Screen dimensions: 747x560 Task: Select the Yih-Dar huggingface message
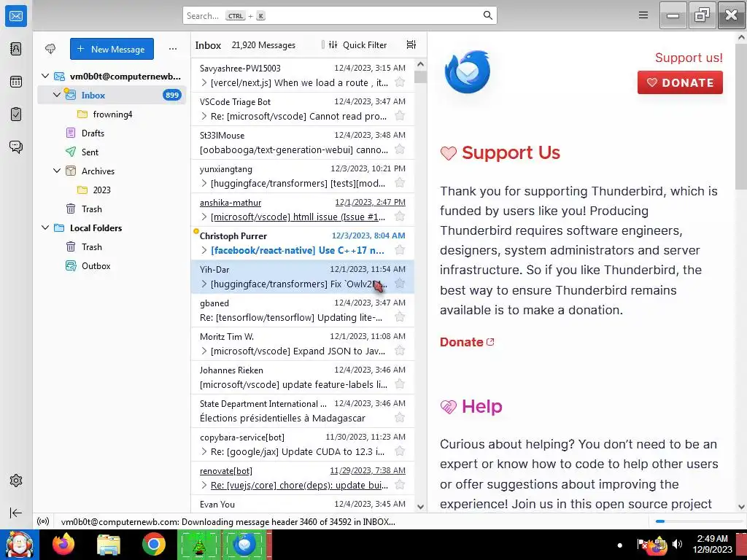pyautogui.click(x=303, y=276)
